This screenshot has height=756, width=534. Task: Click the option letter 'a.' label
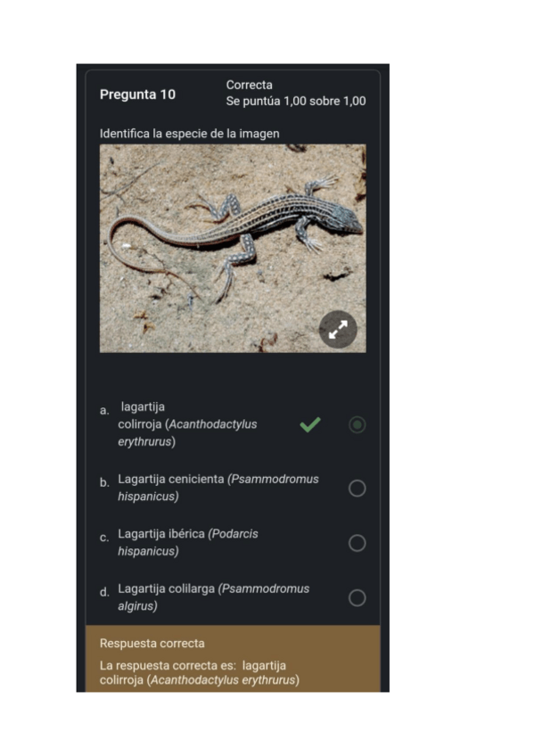[104, 410]
